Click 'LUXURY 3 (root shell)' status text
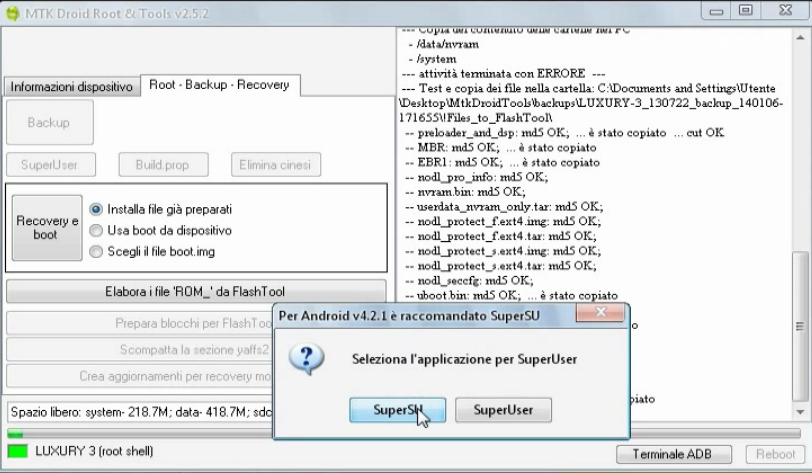Screen dimensions: 812x473 pyautogui.click(x=94, y=451)
